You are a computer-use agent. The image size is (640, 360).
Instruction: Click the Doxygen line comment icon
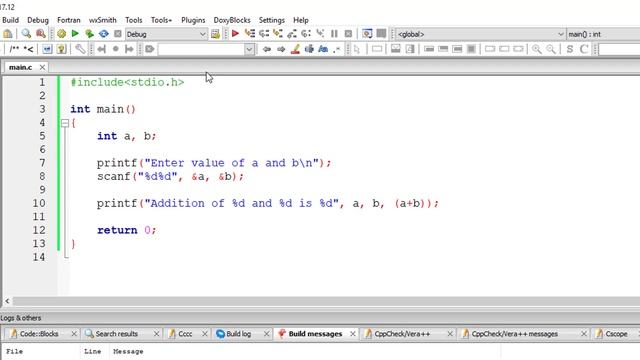28,49
